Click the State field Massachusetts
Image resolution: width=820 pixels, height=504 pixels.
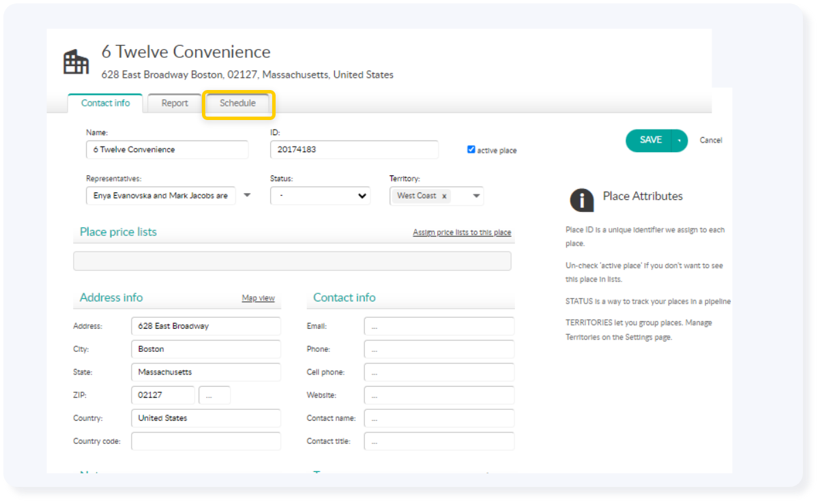click(x=206, y=372)
